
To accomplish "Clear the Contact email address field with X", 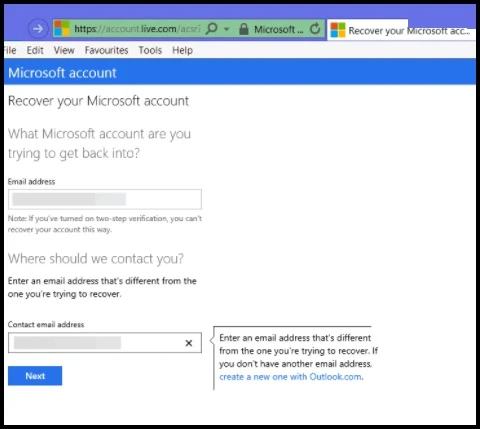I will pyautogui.click(x=189, y=343).
